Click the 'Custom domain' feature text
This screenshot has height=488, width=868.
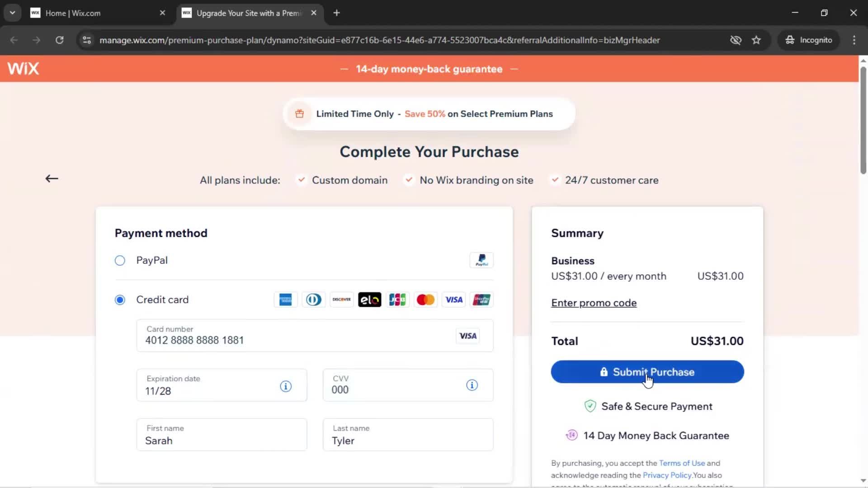[349, 180]
